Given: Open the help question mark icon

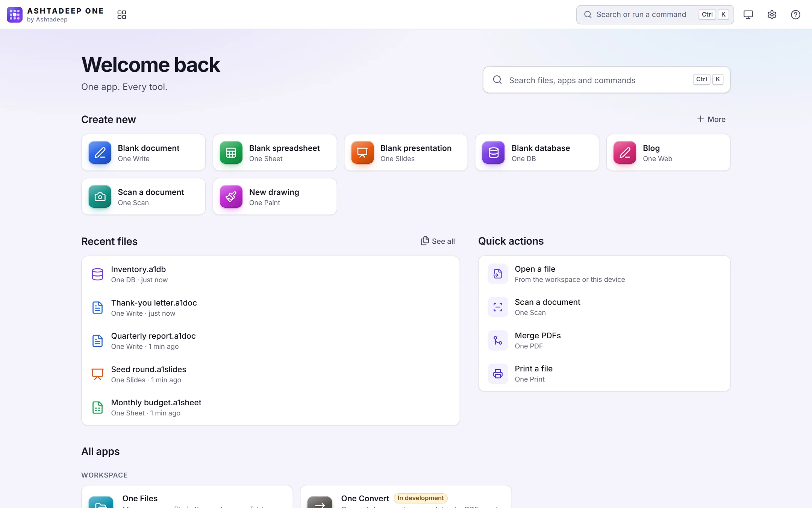Looking at the screenshot, I should 795,15.
